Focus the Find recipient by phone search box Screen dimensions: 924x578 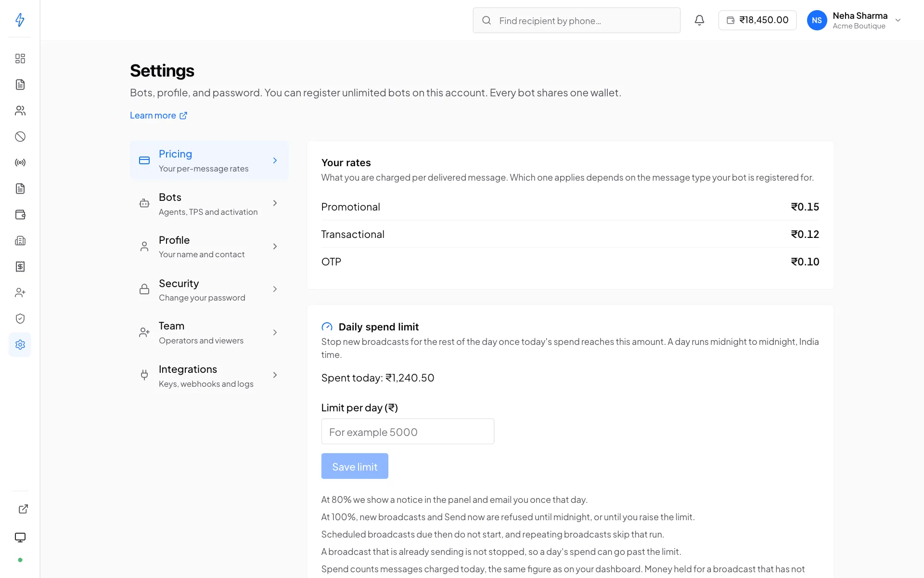pos(577,20)
